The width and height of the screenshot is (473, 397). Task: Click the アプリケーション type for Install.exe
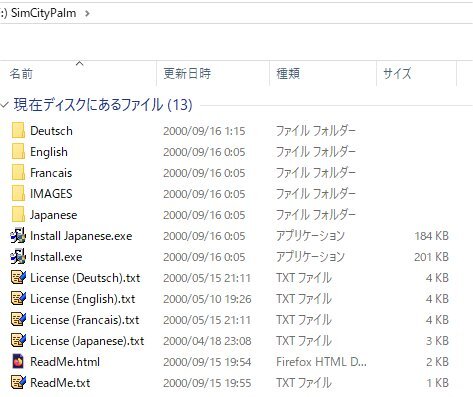click(x=310, y=257)
